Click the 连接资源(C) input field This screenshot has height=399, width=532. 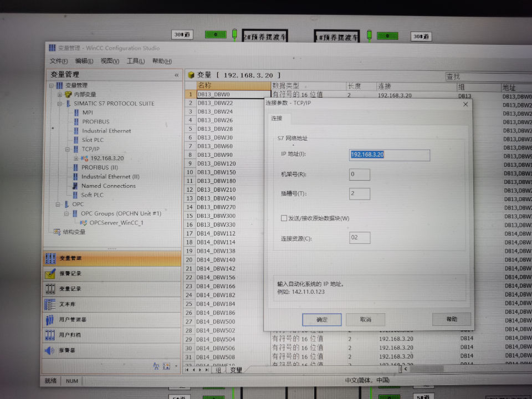point(360,238)
